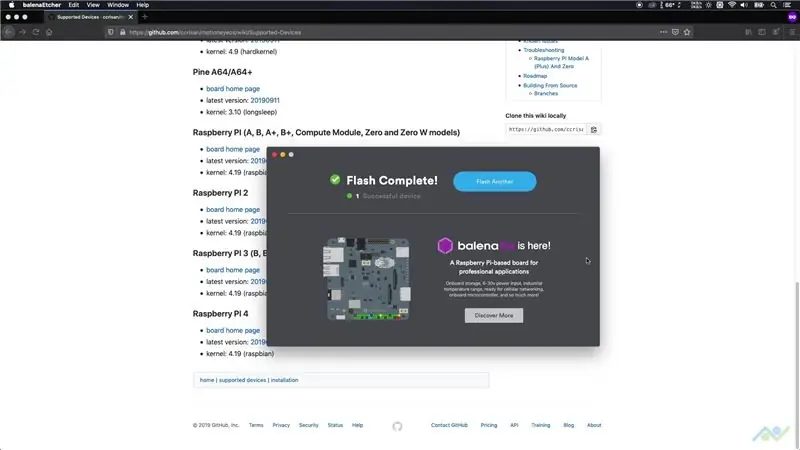Go to the browser home page
Viewport: 800px width, 450px height.
point(49,32)
